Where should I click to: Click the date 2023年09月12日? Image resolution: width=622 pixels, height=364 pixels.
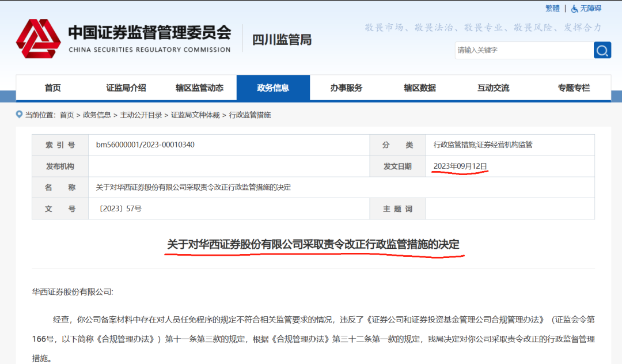(x=460, y=166)
